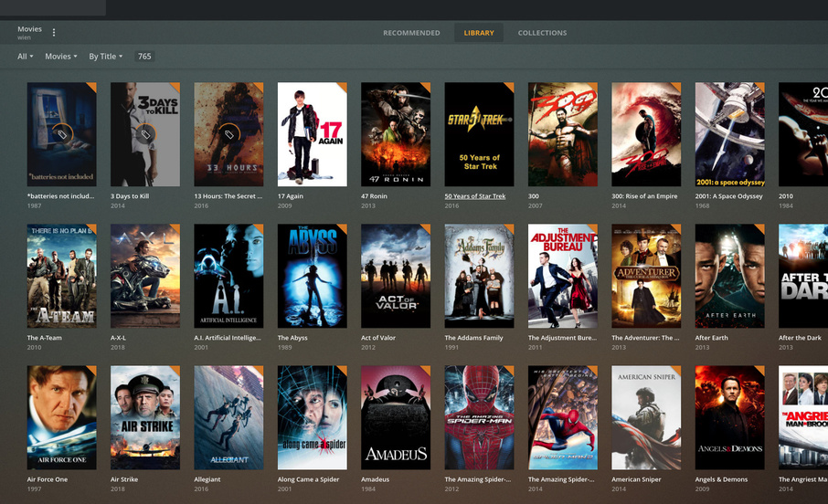Screen dimensions: 828x504
Task: Click the 'After Earth' title text
Action: click(x=711, y=338)
